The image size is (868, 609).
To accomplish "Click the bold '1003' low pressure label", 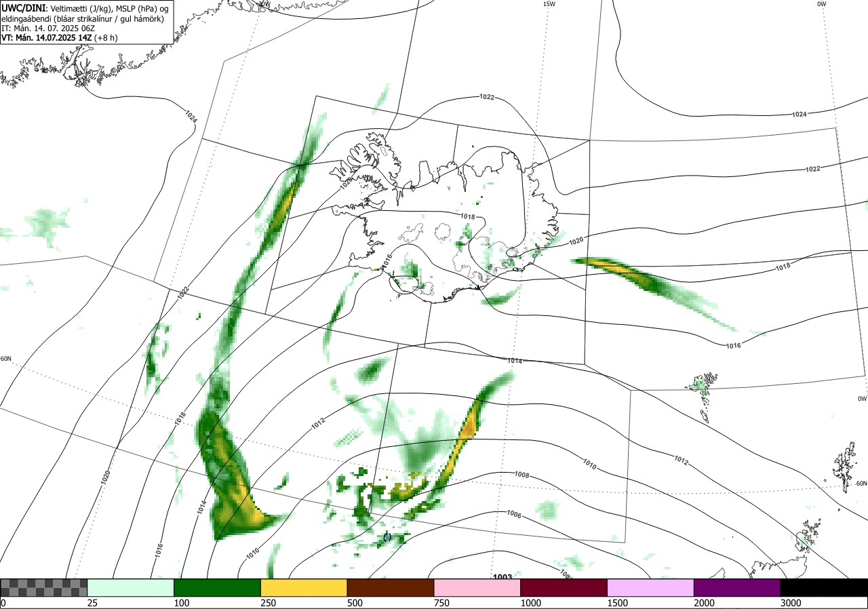I will [x=502, y=576].
